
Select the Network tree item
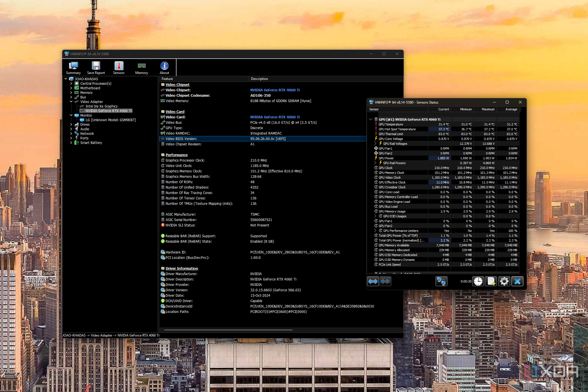87,134
